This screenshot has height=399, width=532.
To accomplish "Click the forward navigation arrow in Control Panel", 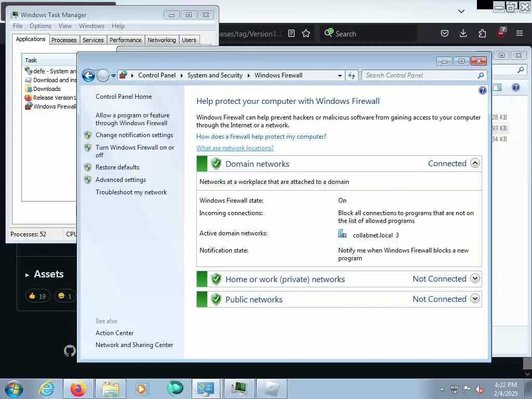I will click(103, 75).
